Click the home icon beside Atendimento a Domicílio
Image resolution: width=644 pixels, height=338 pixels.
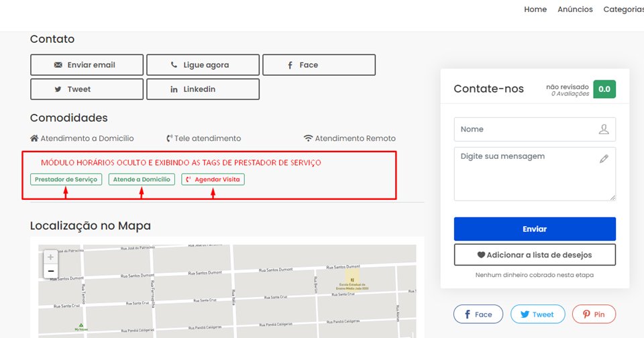click(34, 138)
